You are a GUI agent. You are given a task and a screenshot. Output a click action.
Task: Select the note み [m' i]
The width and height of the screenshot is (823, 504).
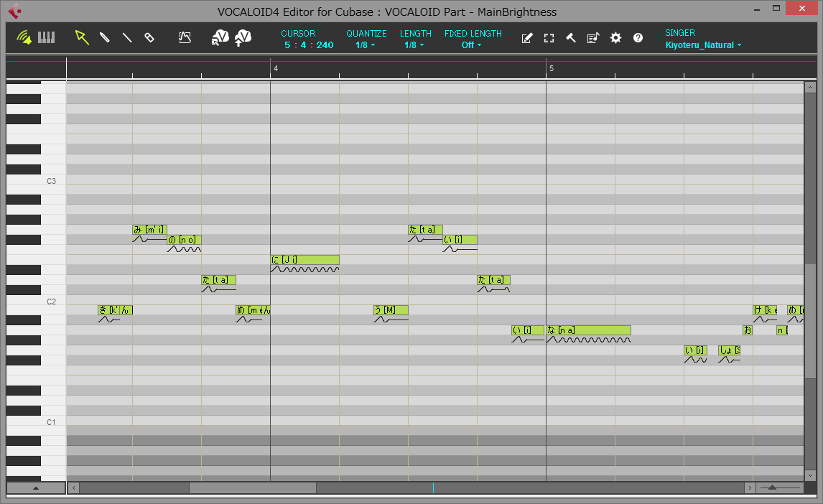(x=149, y=230)
